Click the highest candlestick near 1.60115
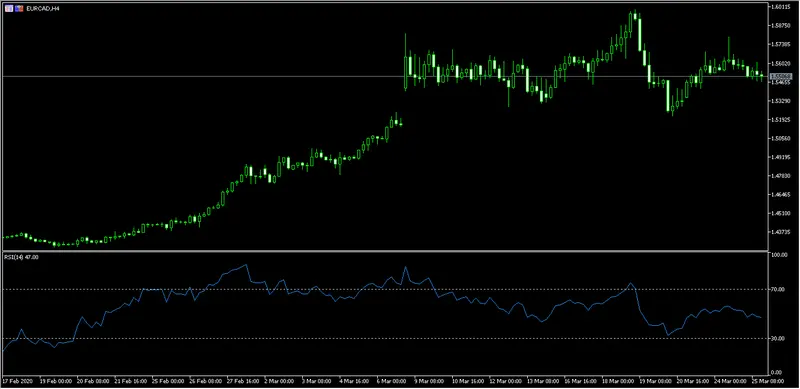 click(634, 15)
